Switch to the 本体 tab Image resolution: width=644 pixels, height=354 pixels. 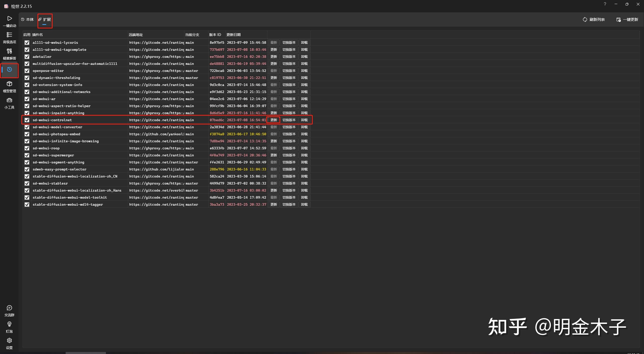coord(28,19)
